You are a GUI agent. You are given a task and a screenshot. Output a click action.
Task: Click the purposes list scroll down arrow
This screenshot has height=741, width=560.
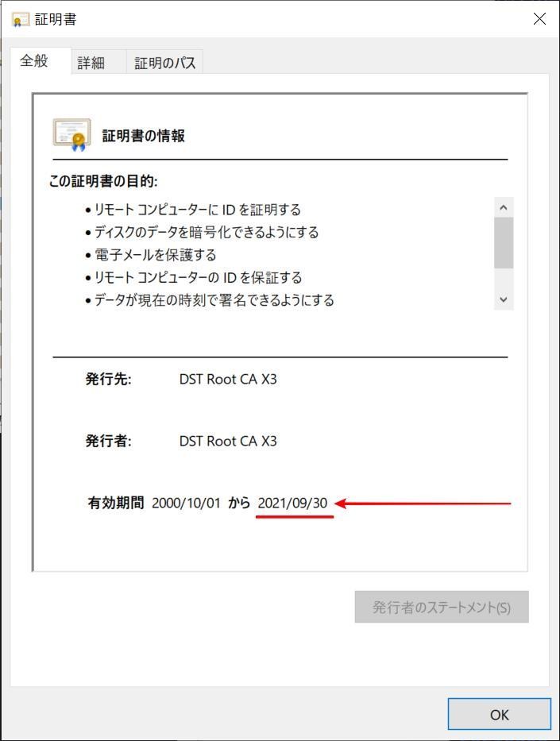tap(504, 299)
